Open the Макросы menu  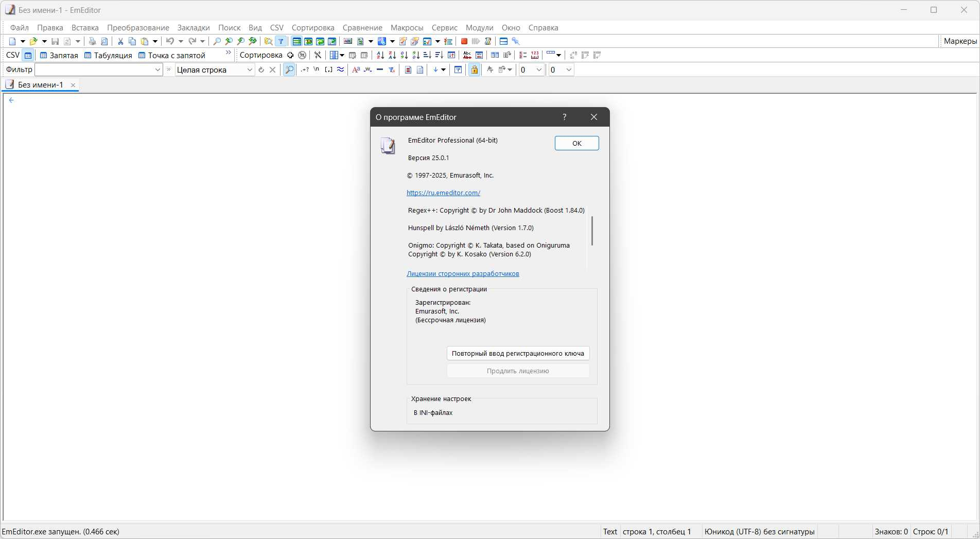[x=407, y=27]
